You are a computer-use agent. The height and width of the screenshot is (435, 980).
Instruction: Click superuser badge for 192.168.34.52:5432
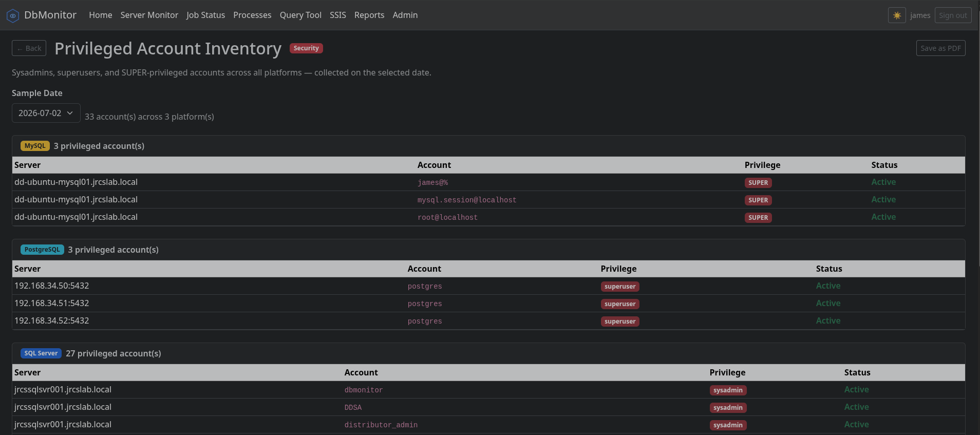(x=620, y=321)
